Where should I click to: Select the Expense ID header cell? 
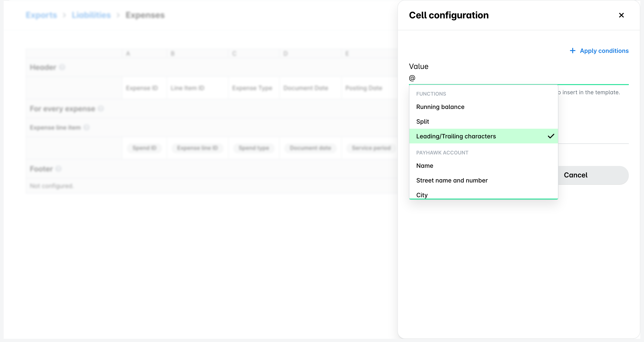144,88
